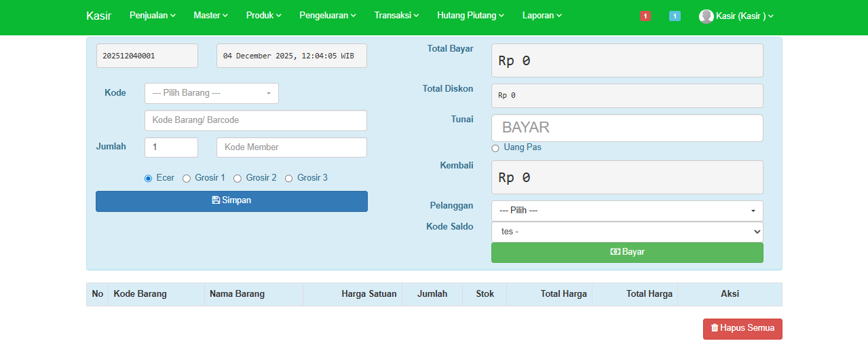Expand the Pelanggan selection dropdown
868x360 pixels.
626,211
